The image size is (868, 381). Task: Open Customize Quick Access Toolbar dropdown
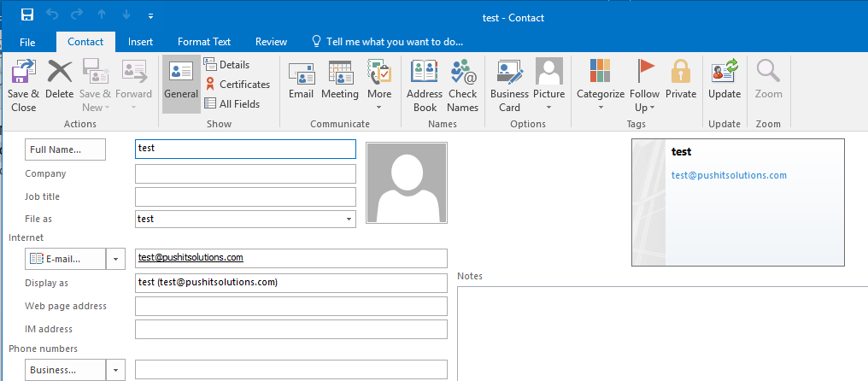pos(150,16)
